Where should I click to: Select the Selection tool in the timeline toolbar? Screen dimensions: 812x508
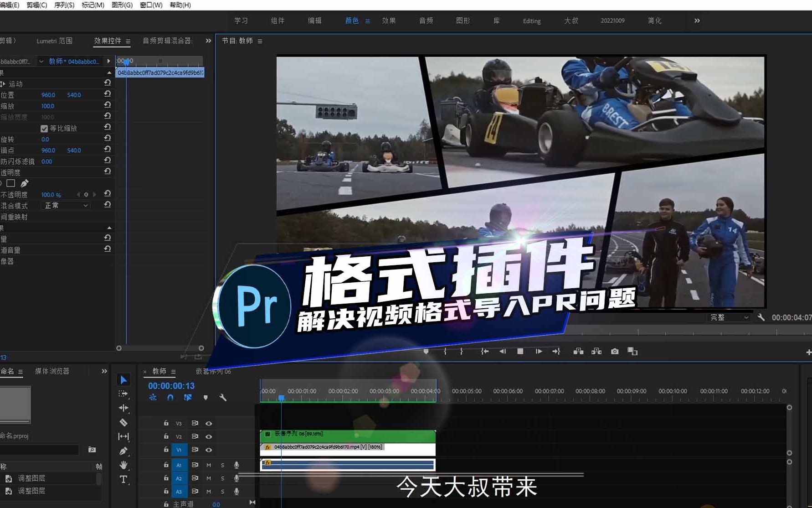pos(123,379)
